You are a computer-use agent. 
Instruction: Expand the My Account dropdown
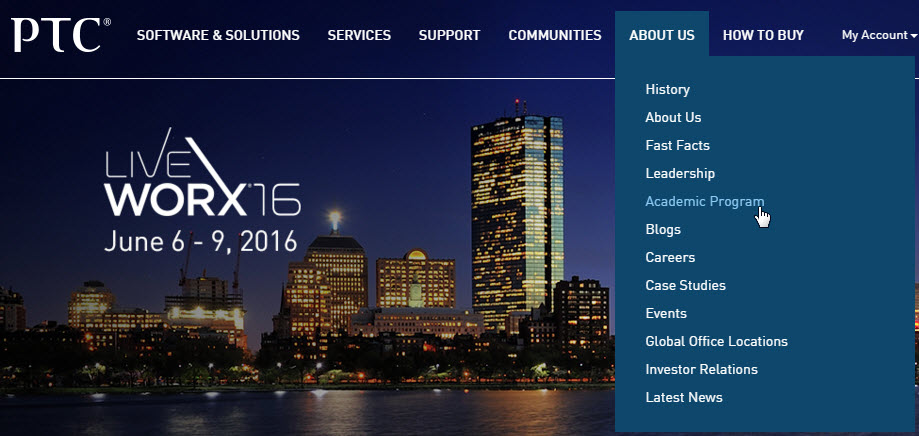point(879,35)
